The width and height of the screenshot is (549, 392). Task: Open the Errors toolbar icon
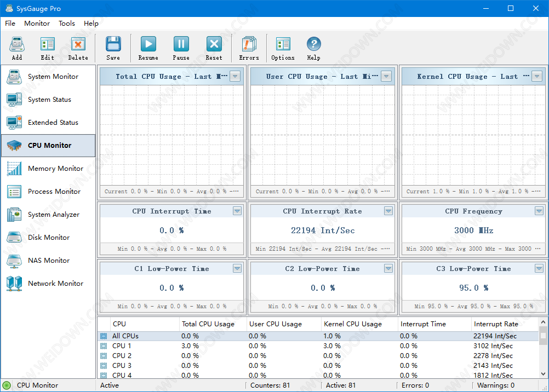[249, 44]
